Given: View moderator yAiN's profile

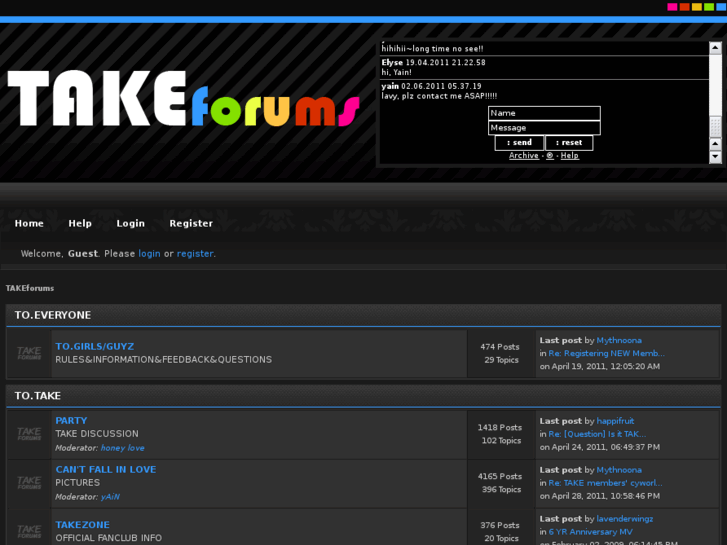Looking at the screenshot, I should (x=110, y=497).
